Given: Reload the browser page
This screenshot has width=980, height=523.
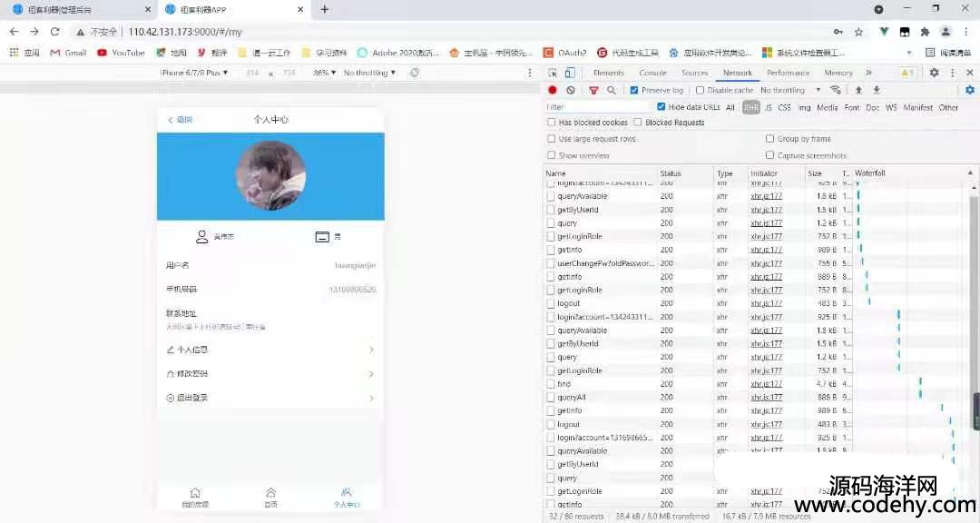Looking at the screenshot, I should coord(55,31).
